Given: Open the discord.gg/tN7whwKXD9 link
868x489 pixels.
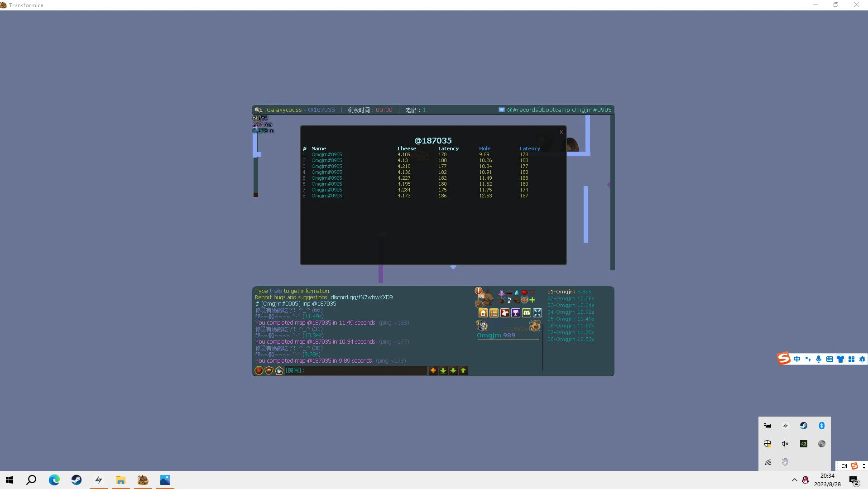Looking at the screenshot, I should tap(362, 297).
